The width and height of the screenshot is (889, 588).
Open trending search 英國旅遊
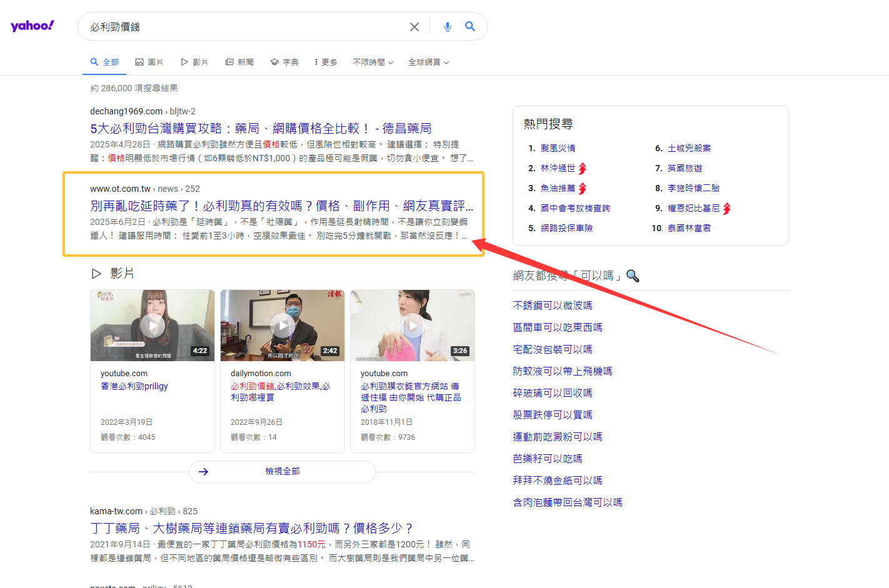(x=685, y=168)
